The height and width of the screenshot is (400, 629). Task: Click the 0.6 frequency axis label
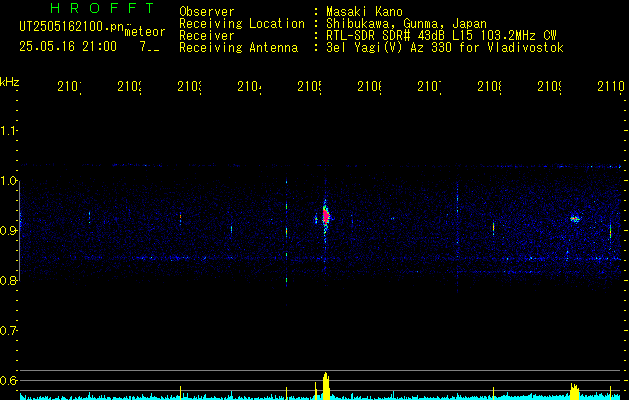(8, 381)
